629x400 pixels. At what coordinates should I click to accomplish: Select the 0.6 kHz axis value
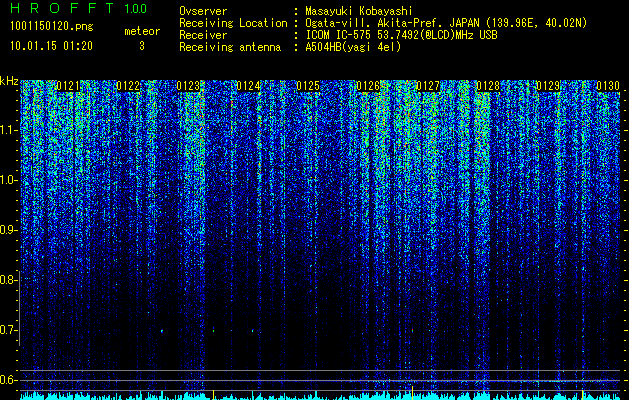click(x=8, y=380)
